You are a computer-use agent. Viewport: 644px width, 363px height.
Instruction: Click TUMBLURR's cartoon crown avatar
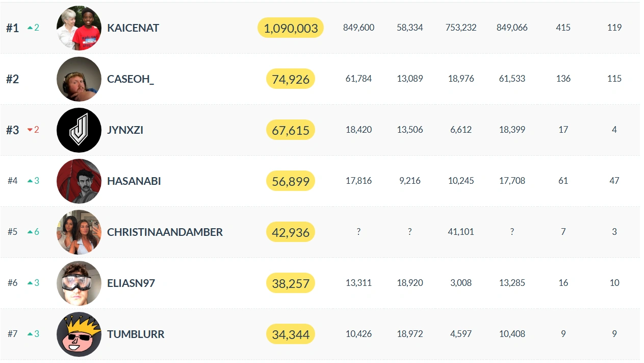coord(79,334)
